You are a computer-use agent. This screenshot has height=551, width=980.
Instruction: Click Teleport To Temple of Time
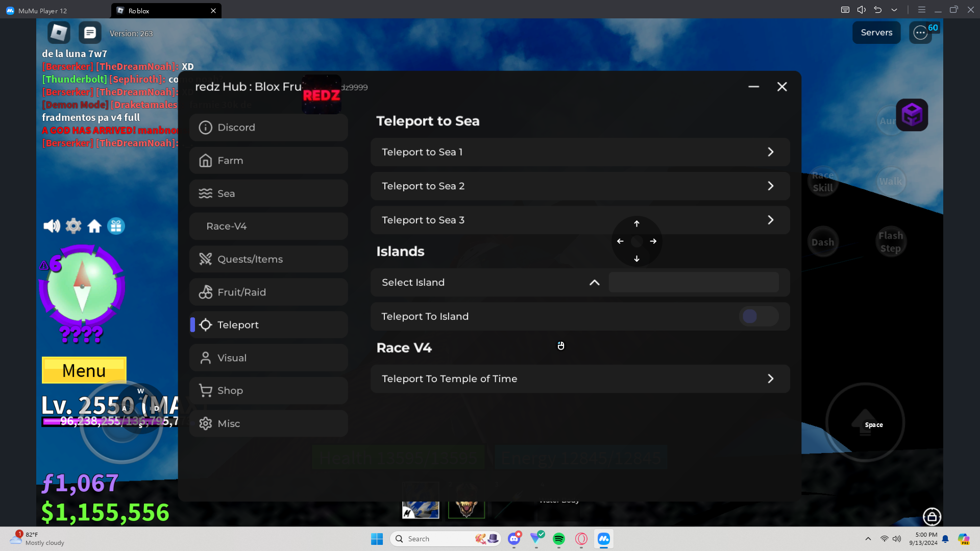coord(580,379)
